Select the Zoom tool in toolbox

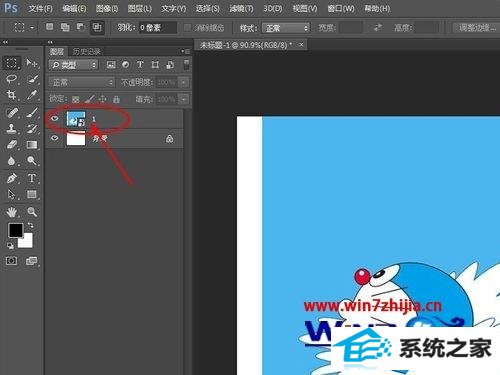pos(32,211)
